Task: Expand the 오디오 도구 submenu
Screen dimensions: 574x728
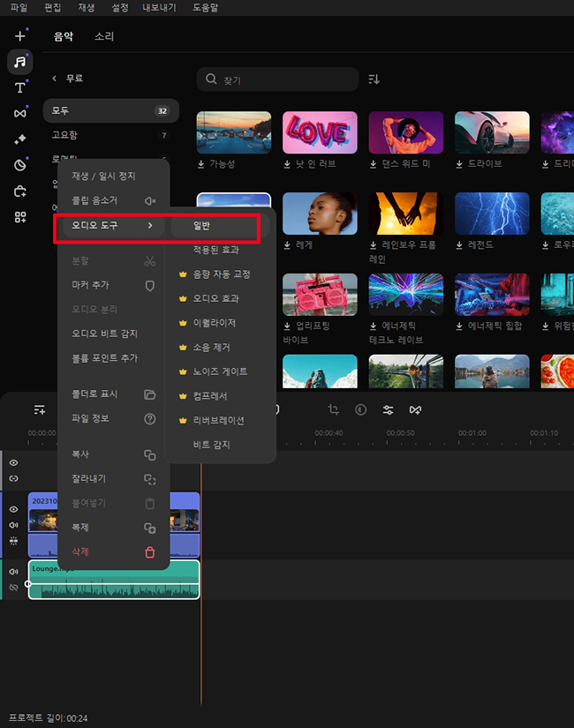Action: (x=112, y=225)
